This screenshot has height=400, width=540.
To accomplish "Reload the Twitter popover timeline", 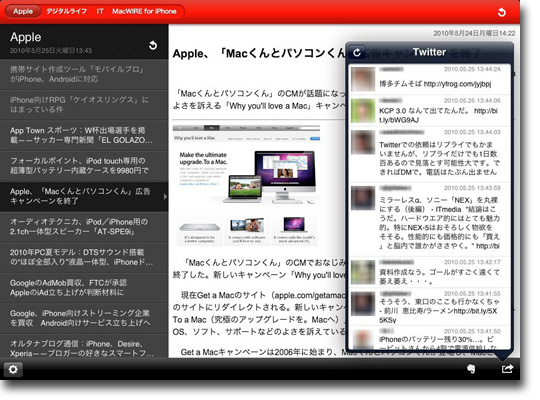I will [357, 52].
